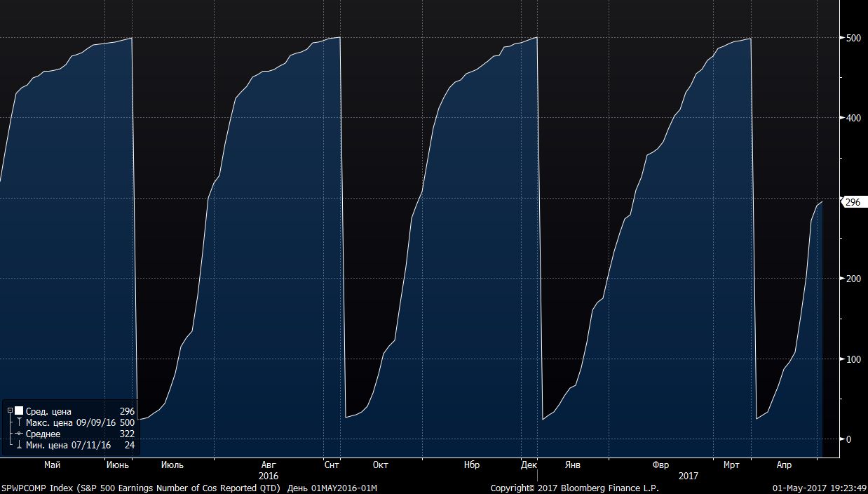Image resolution: width=868 pixels, height=494 pixels.
Task: Click the Янв month label on x-axis
Action: pos(572,465)
